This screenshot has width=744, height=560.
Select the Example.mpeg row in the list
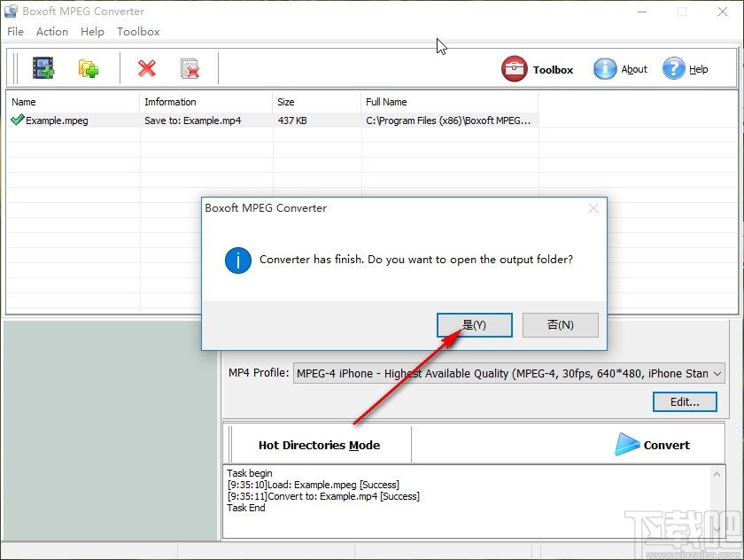(x=71, y=121)
